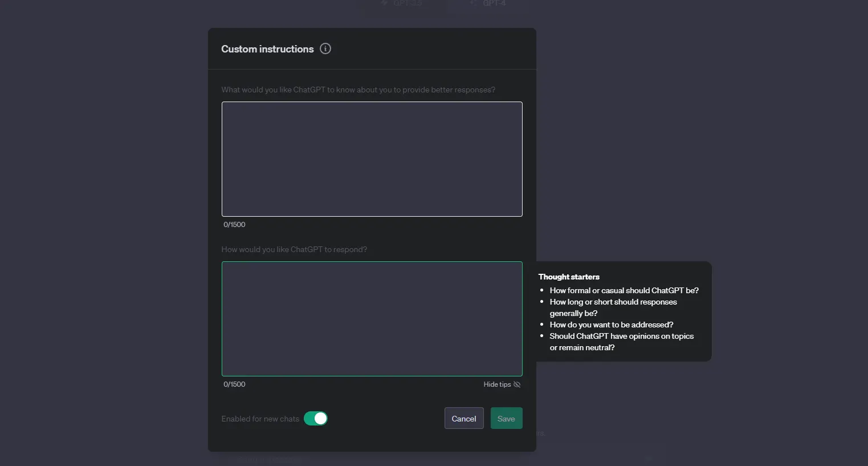Disable the Enabled for new chats switch
The height and width of the screenshot is (466, 868).
[x=316, y=419]
